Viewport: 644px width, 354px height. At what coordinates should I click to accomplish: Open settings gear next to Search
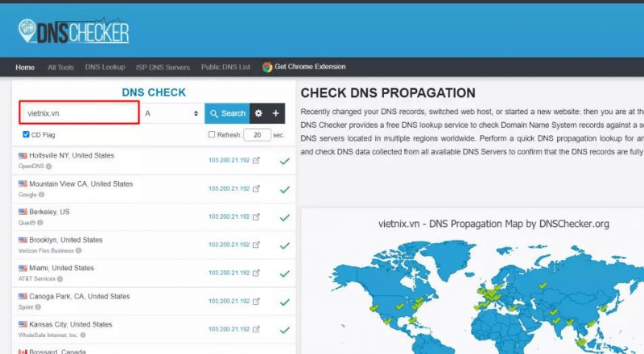pyautogui.click(x=258, y=113)
